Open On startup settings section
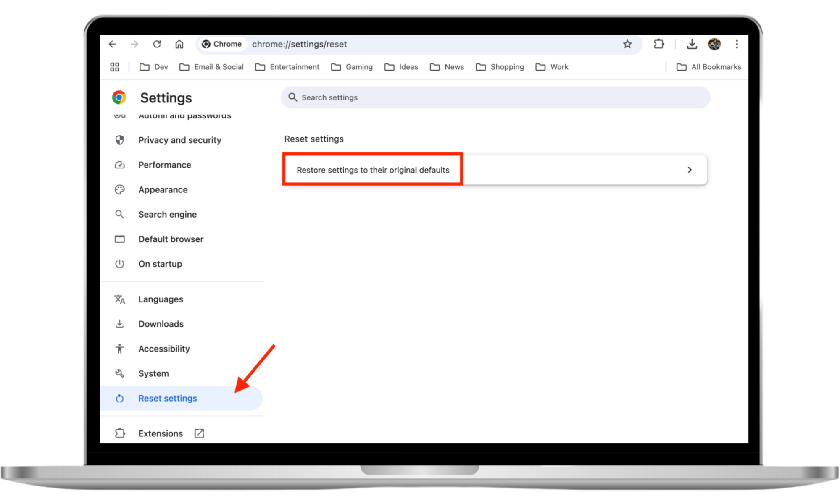Viewport: 840px width, 504px height. 160,264
